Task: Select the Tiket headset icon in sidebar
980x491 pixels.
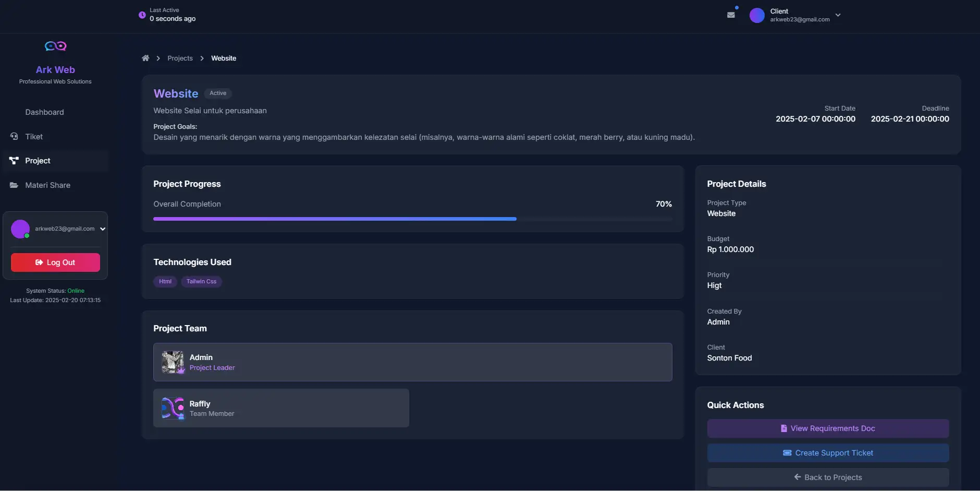Action: click(14, 136)
